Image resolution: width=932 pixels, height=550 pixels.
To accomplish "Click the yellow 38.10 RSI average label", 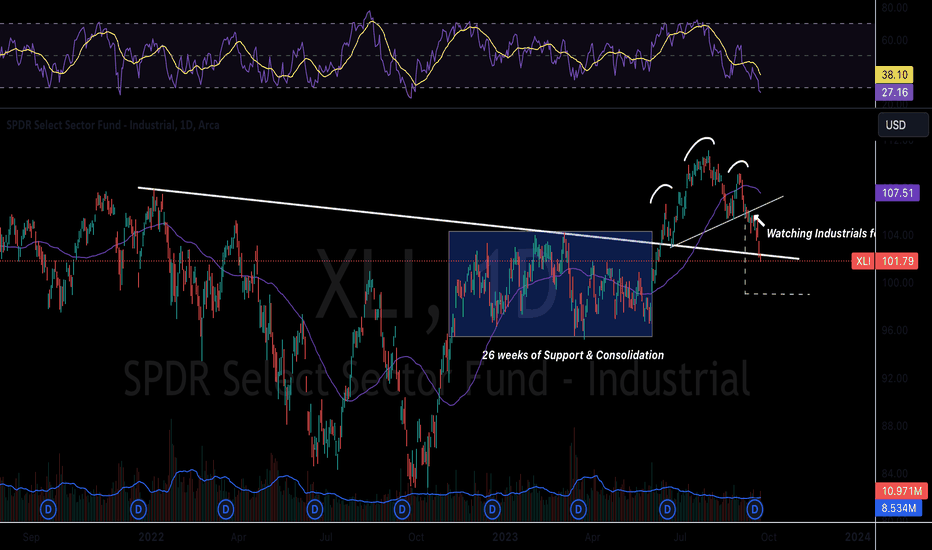I will tap(895, 74).
